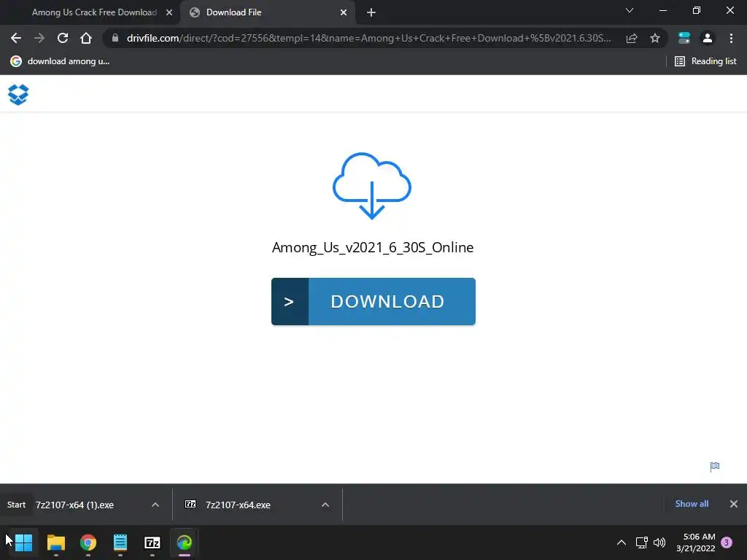This screenshot has height=560, width=747.
Task: View site lock security info
Action: 115,38
